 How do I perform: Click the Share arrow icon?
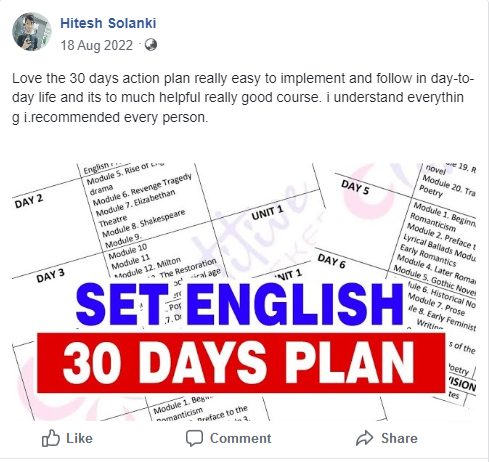click(365, 438)
